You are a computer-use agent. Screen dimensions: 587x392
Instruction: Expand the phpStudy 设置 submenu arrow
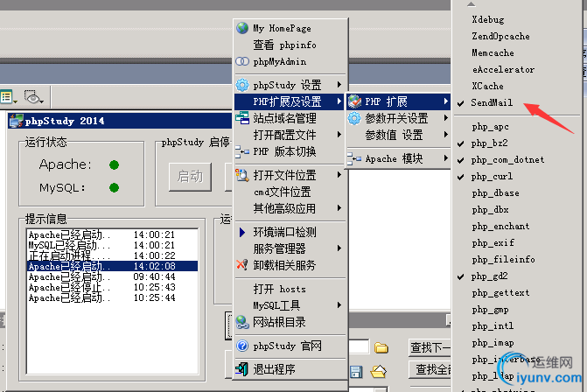(339, 85)
